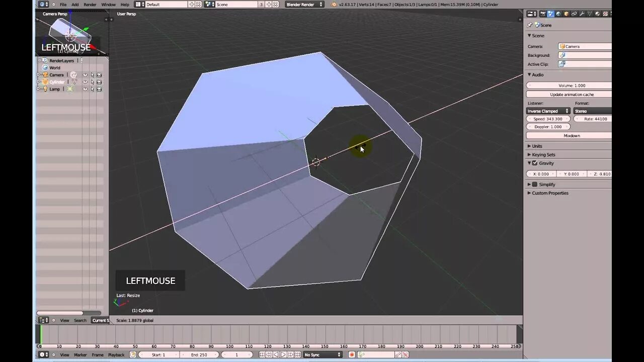
Task: Open the Inverse Clamped distance model dropdown
Action: [548, 111]
